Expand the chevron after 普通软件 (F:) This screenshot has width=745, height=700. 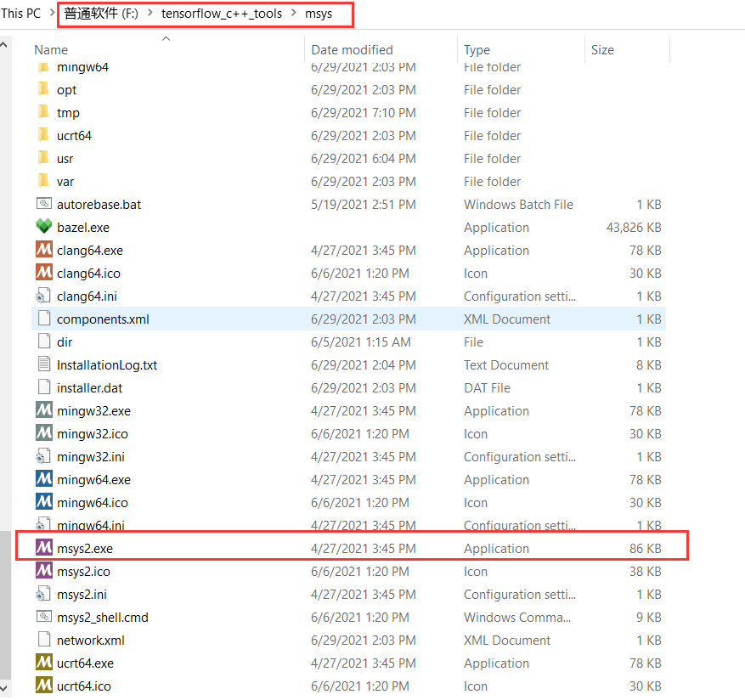150,14
